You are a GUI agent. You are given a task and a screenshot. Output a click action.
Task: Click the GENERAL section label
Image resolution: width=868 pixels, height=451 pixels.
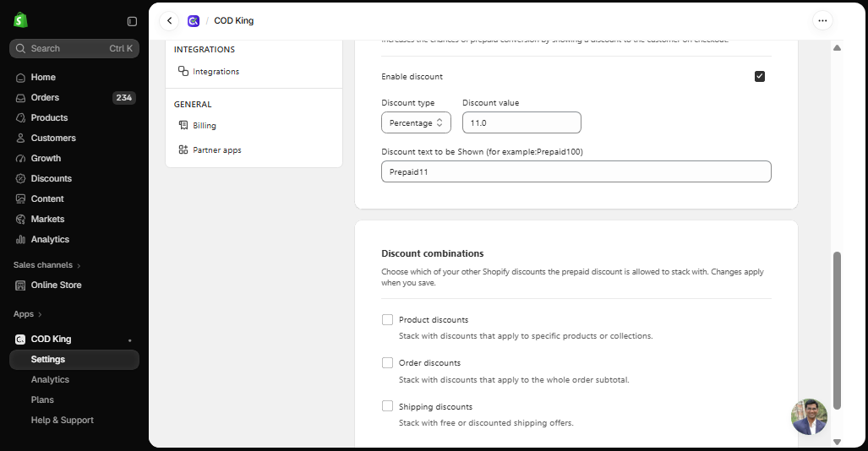pyautogui.click(x=193, y=104)
